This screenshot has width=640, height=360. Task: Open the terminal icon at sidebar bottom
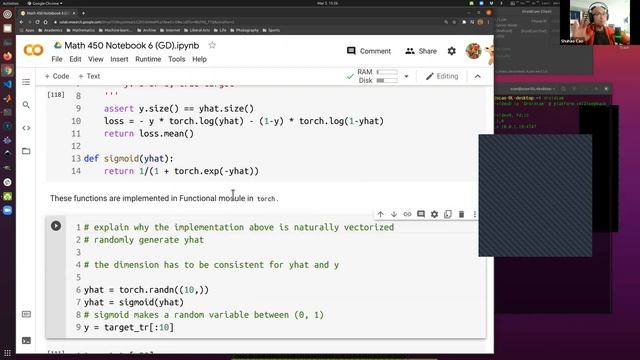pos(26,340)
